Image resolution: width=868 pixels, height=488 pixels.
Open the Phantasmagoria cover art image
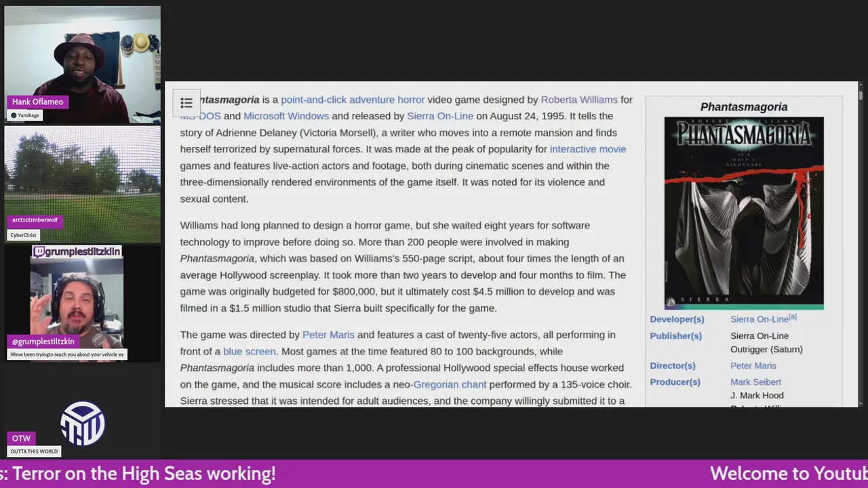click(744, 213)
